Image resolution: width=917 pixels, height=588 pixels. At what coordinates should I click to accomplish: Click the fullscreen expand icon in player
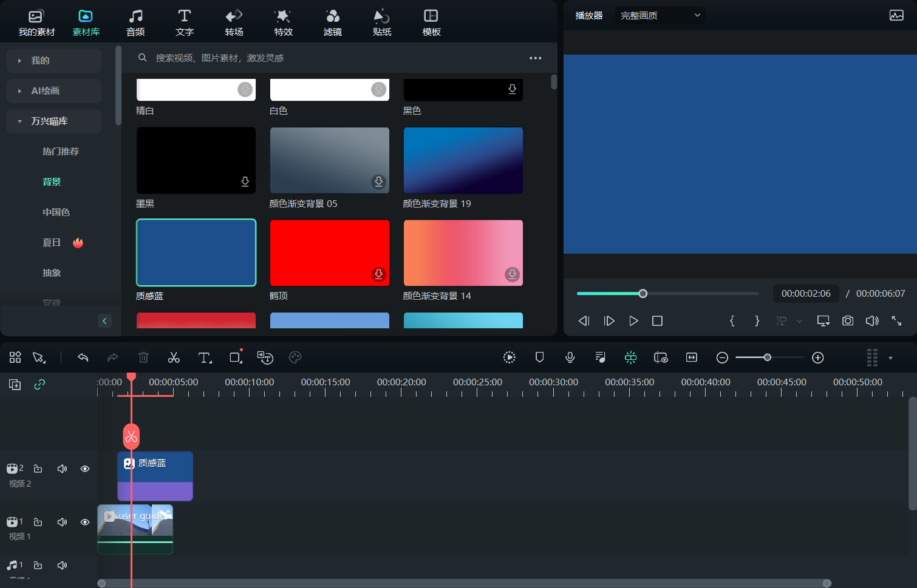click(896, 320)
